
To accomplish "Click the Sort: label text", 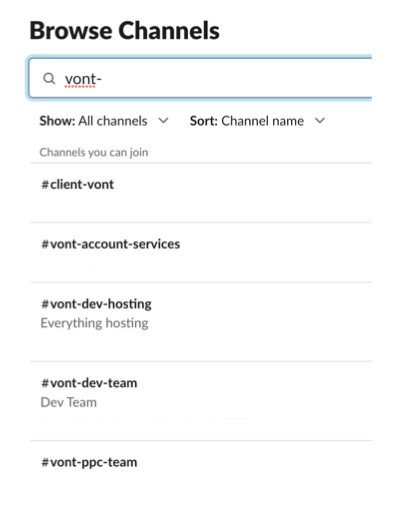I will [204, 121].
